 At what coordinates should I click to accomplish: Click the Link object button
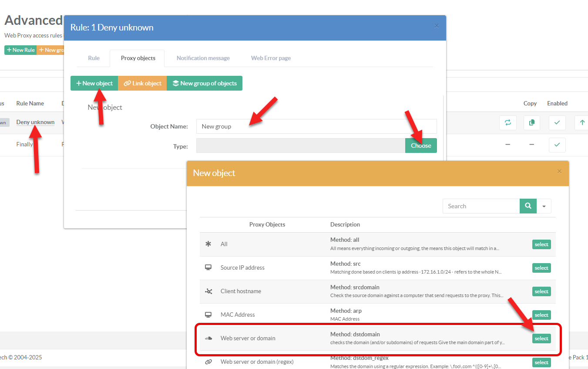pos(142,83)
